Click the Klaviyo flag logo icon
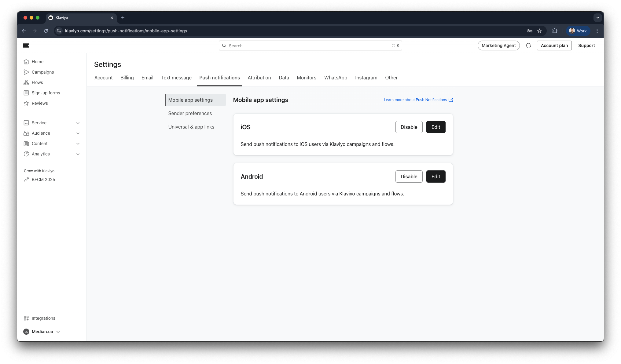 pos(26,45)
